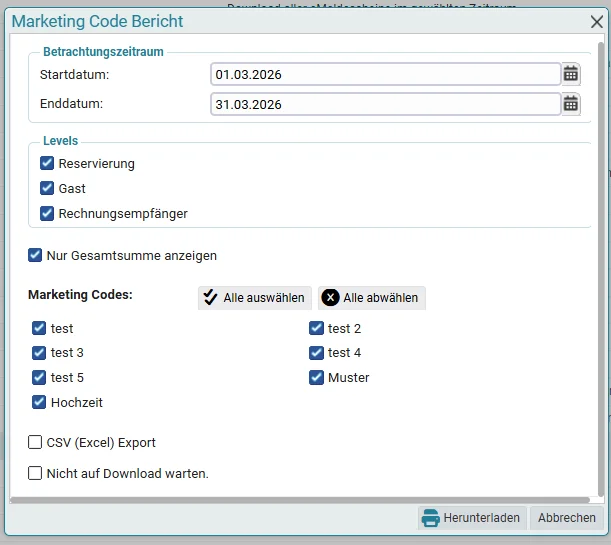Edit the Startdatum field 01.03.2026
Viewport: 611px width, 545px height.
click(385, 74)
